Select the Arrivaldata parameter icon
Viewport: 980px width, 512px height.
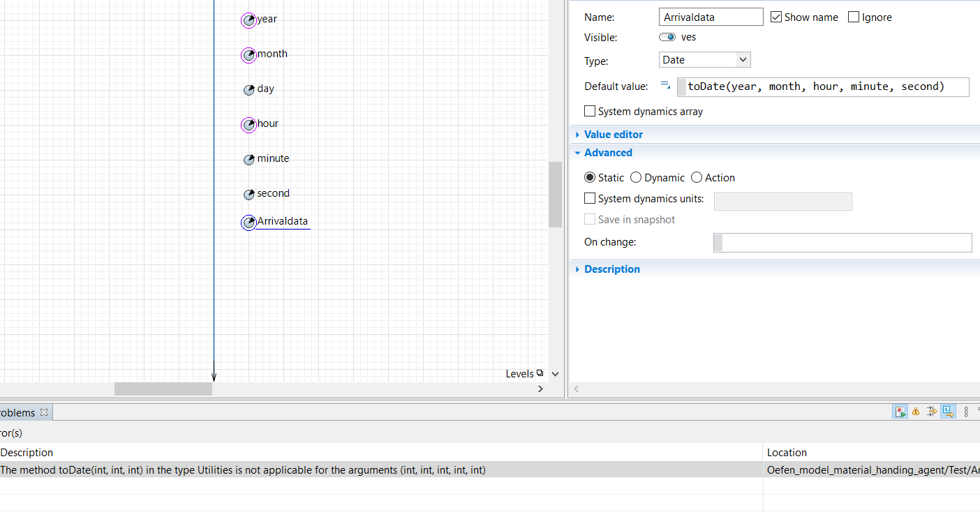(249, 223)
